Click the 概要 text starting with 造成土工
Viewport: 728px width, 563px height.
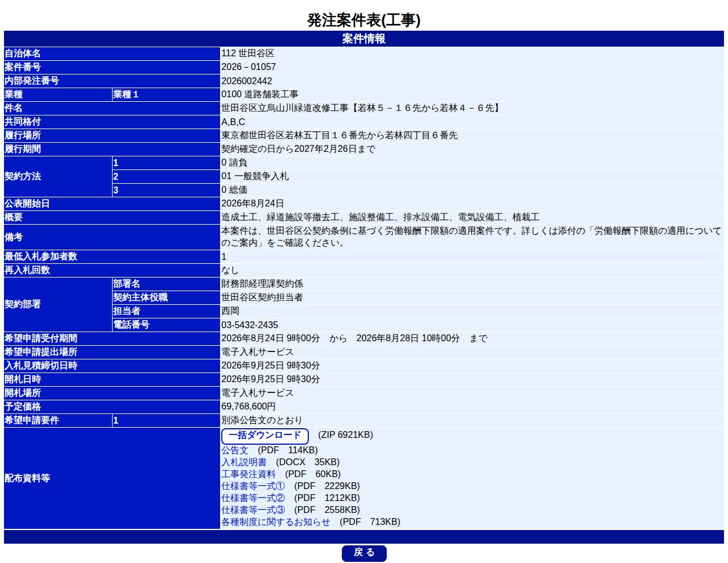[380, 217]
